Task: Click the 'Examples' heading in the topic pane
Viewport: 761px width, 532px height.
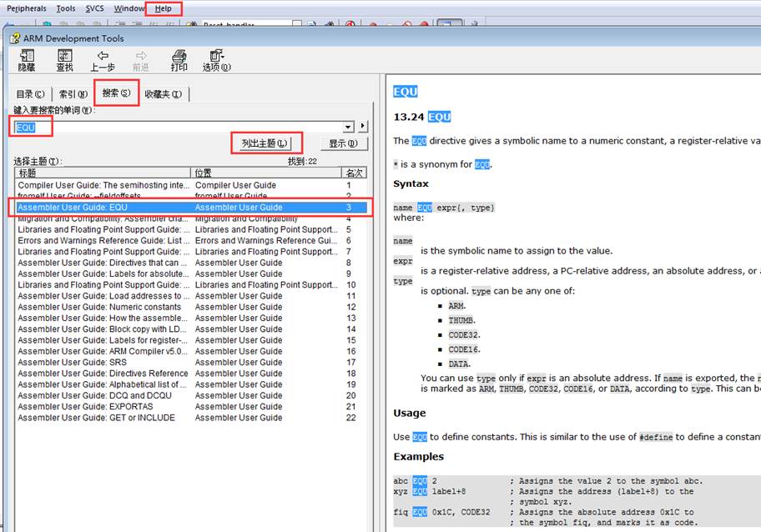Action: [x=418, y=457]
